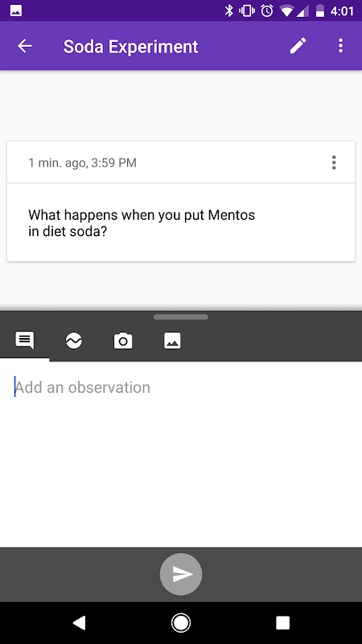Select the text note tab

pos(25,341)
